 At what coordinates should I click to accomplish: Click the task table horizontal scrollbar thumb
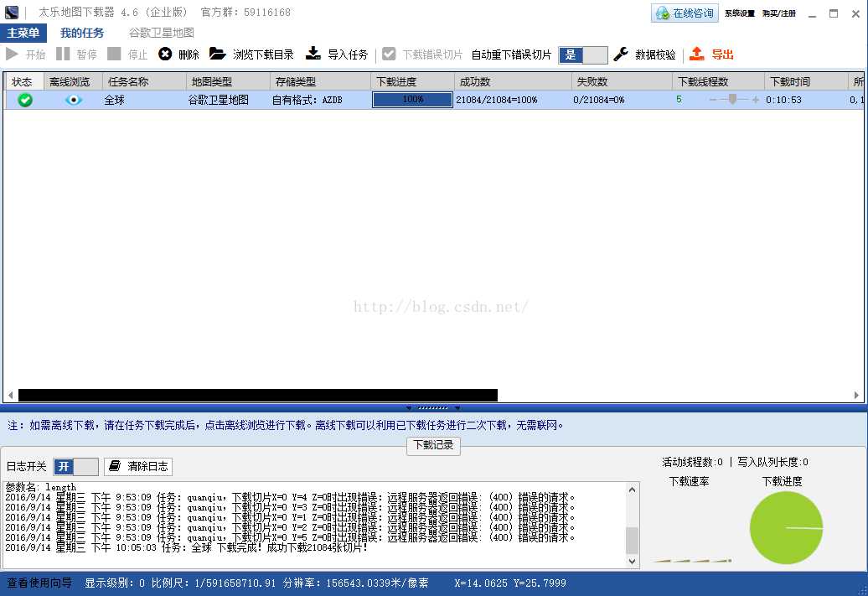click(258, 395)
